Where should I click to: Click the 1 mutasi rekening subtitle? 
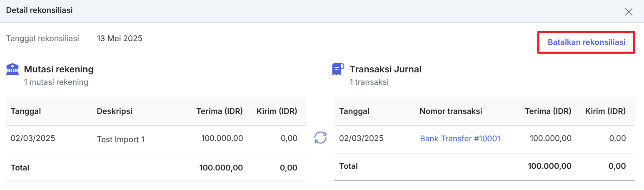56,82
